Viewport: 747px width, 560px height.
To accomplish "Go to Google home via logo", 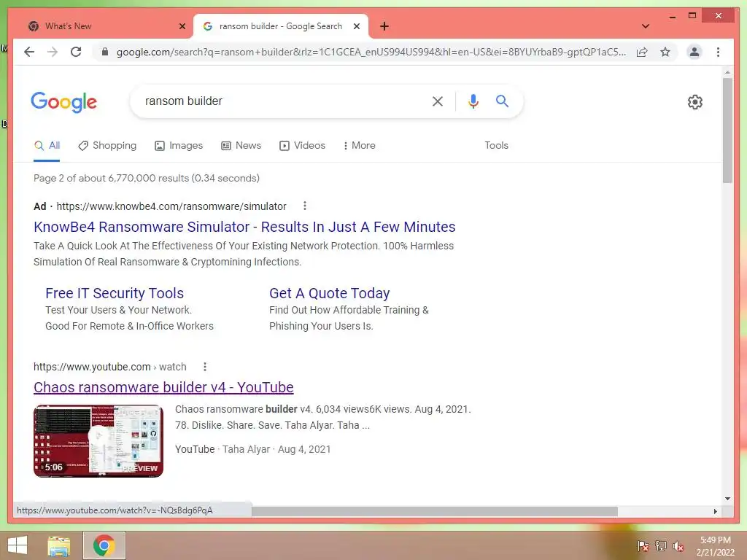I will 64,102.
